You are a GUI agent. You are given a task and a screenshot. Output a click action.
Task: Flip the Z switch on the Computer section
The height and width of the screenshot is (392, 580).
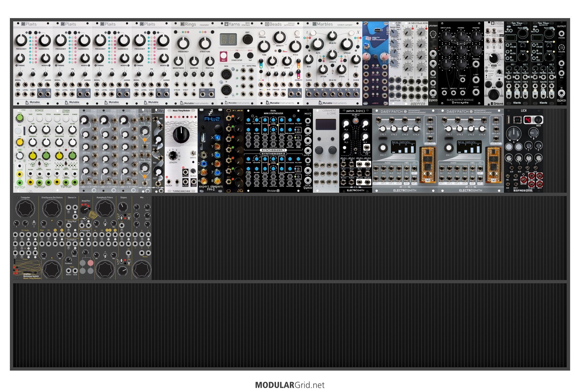tap(34, 223)
